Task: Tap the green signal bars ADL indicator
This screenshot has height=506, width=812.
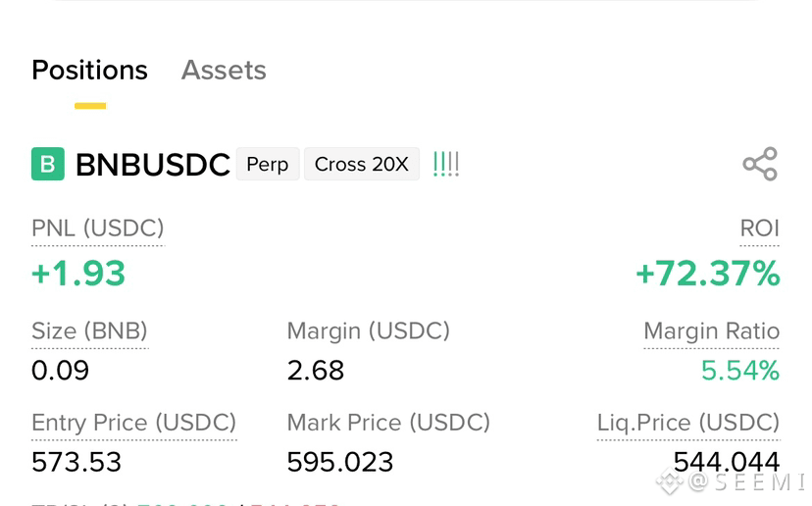Action: pos(446,164)
